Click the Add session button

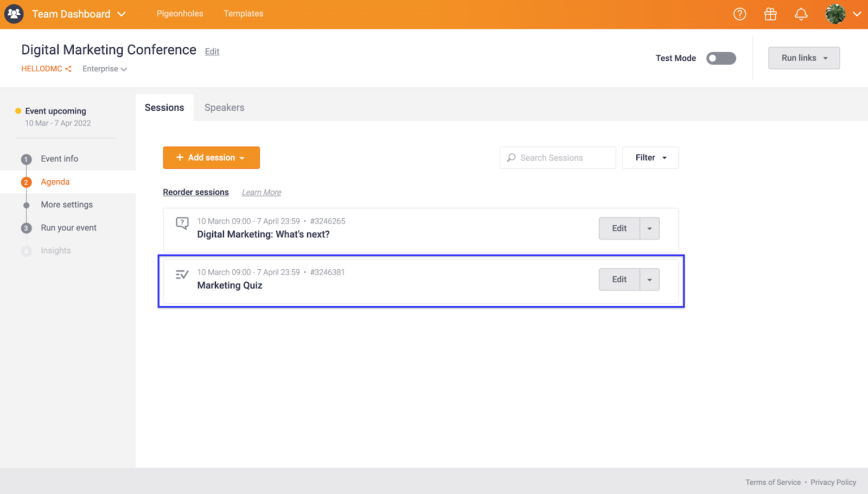coord(211,157)
